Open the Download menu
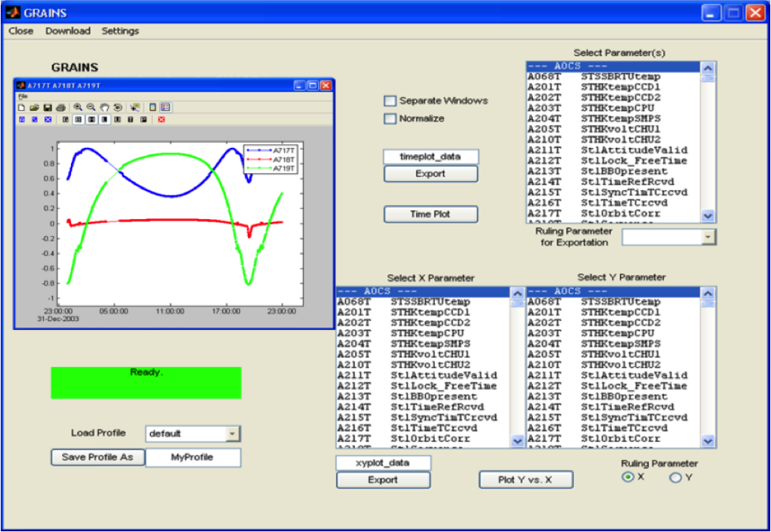Viewport: 771px width, 532px height. 67,31
